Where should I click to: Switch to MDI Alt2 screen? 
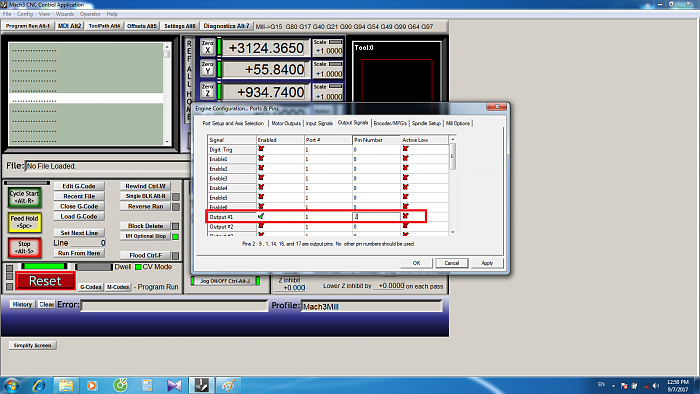[x=69, y=26]
